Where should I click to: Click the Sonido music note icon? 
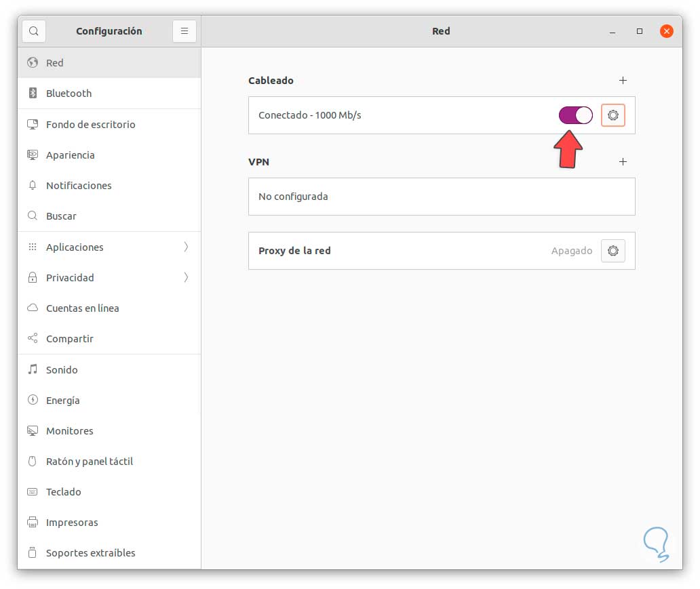tap(33, 370)
